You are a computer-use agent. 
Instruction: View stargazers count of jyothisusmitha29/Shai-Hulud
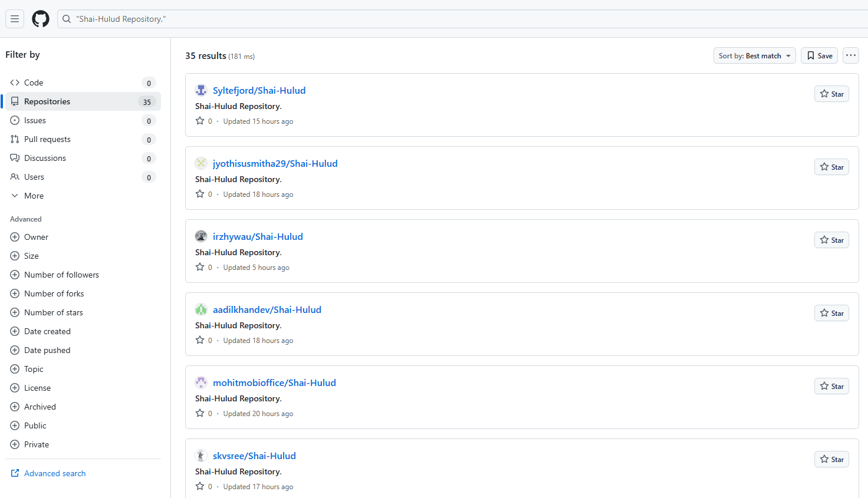(204, 194)
